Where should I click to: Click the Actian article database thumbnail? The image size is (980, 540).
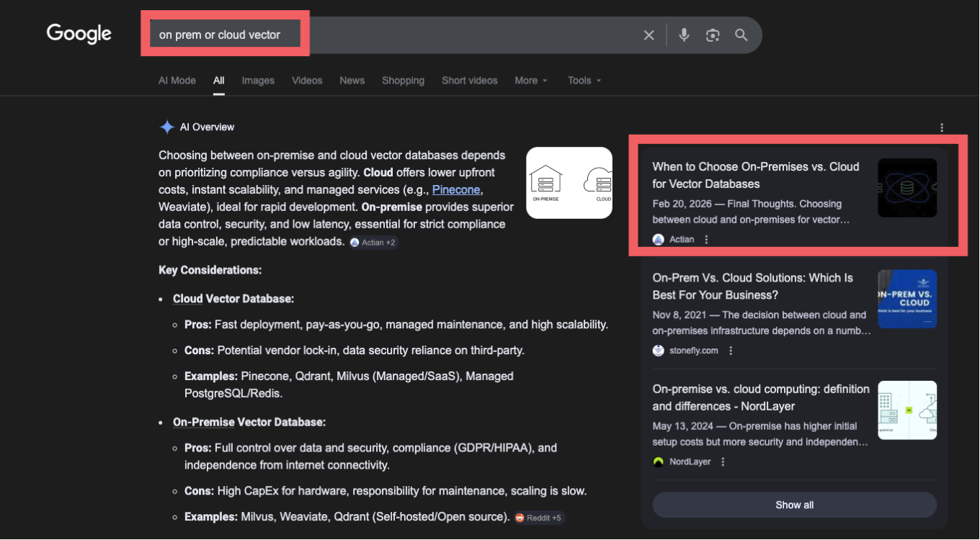[x=907, y=188]
